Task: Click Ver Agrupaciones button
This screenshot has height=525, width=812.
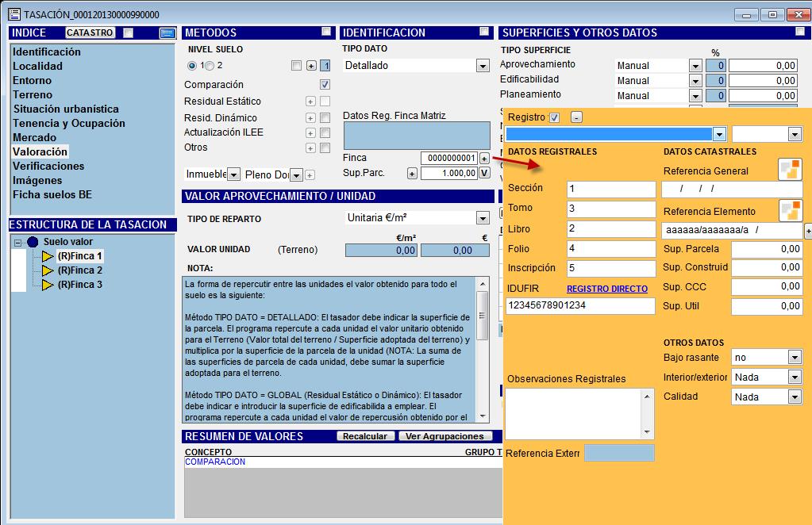Action: coord(444,436)
